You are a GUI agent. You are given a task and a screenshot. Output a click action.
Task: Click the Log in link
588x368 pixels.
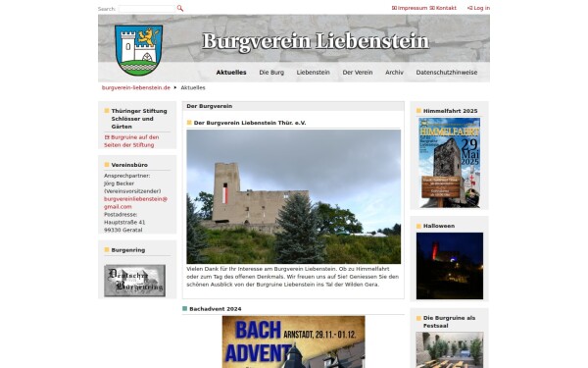(x=478, y=8)
